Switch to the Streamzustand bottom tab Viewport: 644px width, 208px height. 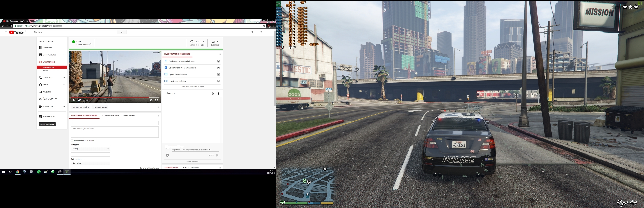(x=191, y=168)
